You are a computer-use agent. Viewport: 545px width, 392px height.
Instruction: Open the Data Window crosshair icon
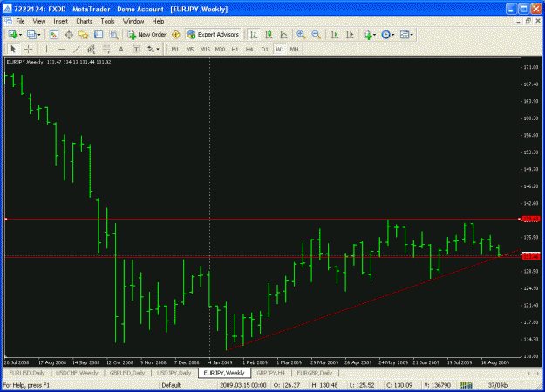pyautogui.click(x=69, y=35)
